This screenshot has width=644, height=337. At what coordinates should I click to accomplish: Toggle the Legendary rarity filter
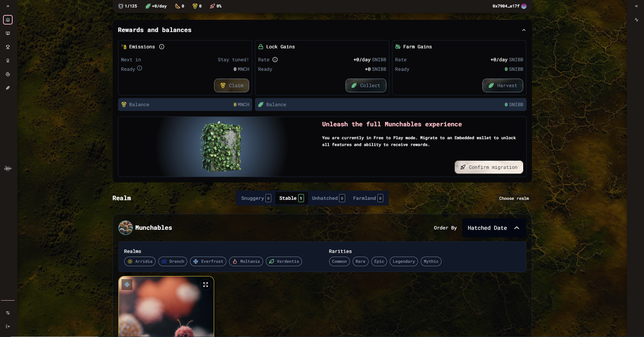coord(404,261)
